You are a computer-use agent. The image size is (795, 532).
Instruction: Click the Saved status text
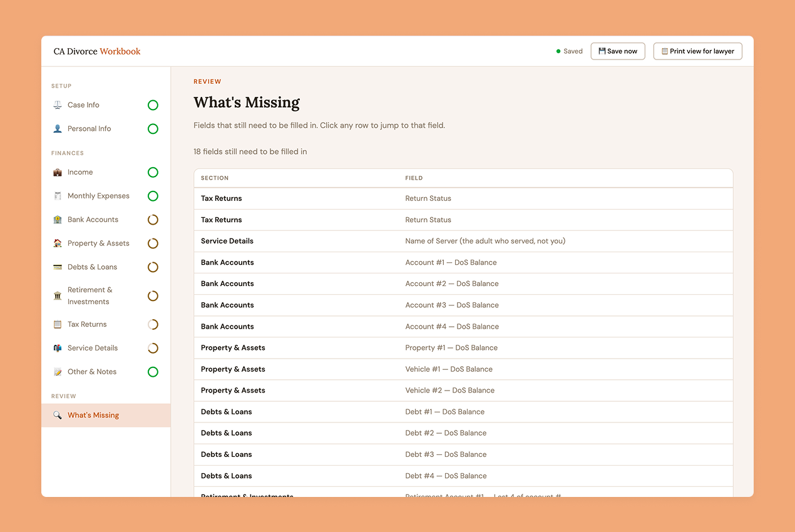click(x=573, y=51)
